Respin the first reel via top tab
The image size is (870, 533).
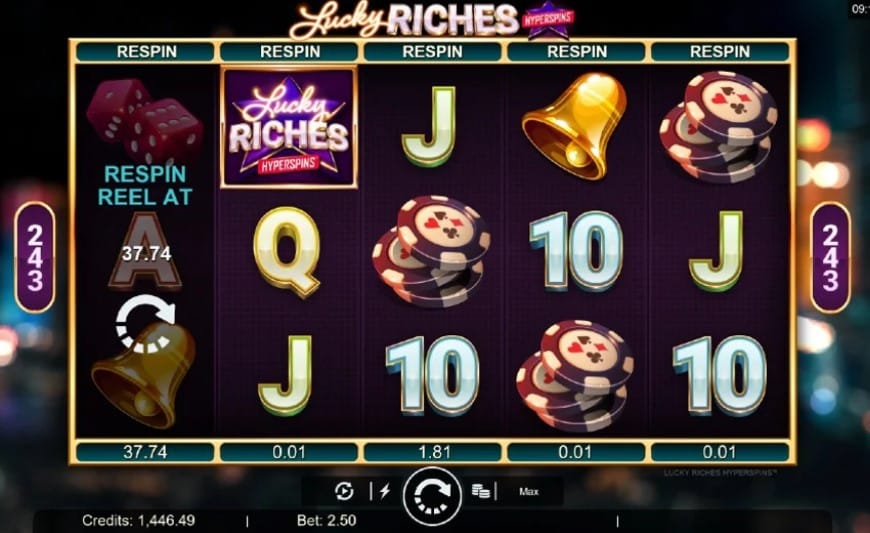[x=145, y=52]
